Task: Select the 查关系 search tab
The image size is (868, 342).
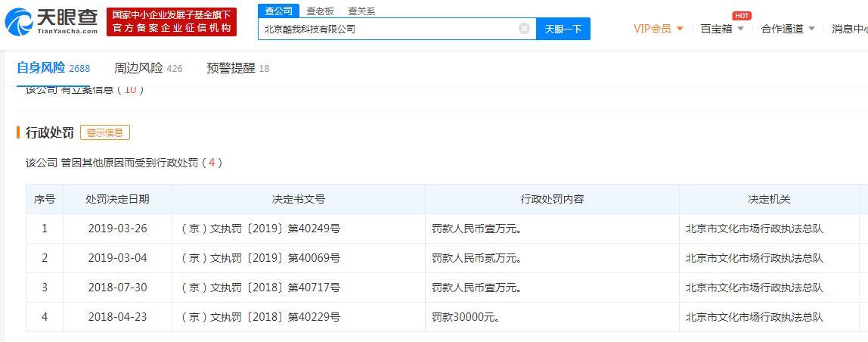Action: (361, 11)
